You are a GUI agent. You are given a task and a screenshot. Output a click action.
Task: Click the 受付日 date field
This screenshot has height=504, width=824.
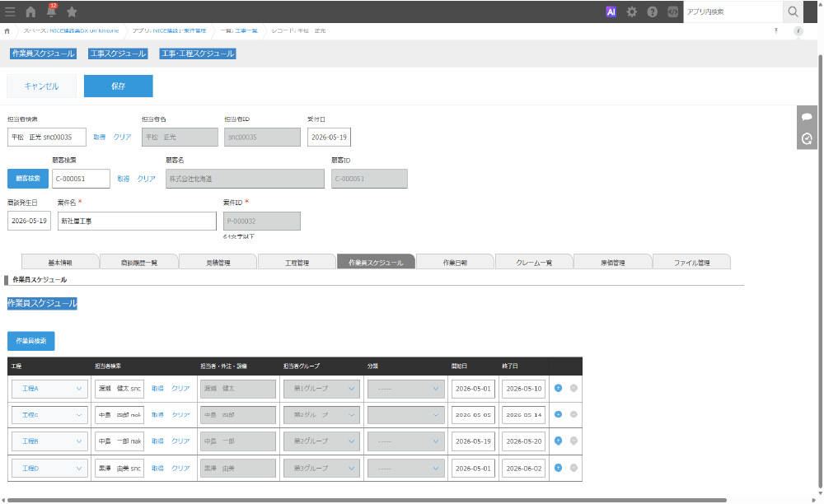(x=329, y=137)
